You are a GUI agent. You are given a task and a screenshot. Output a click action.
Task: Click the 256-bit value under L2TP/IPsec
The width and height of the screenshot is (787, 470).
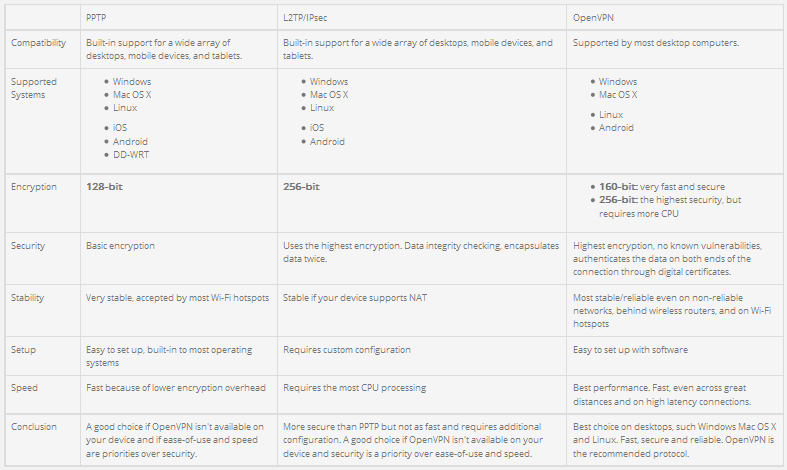click(302, 187)
